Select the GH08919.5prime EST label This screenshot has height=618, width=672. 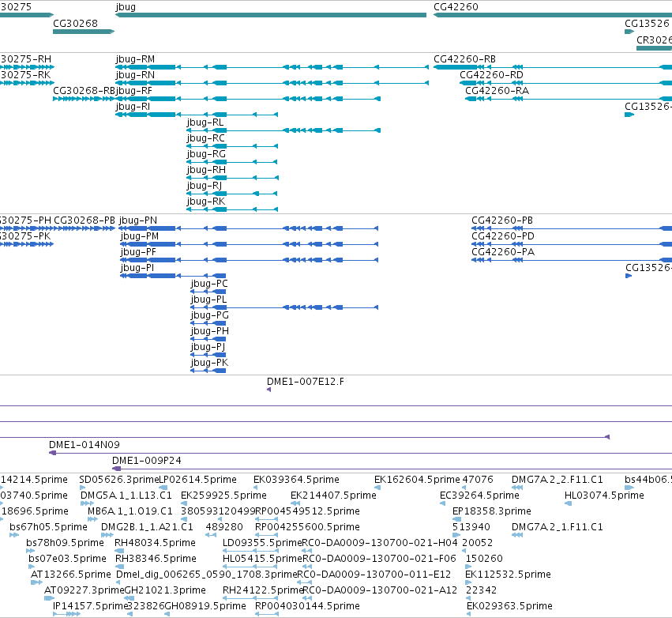tap(205, 606)
